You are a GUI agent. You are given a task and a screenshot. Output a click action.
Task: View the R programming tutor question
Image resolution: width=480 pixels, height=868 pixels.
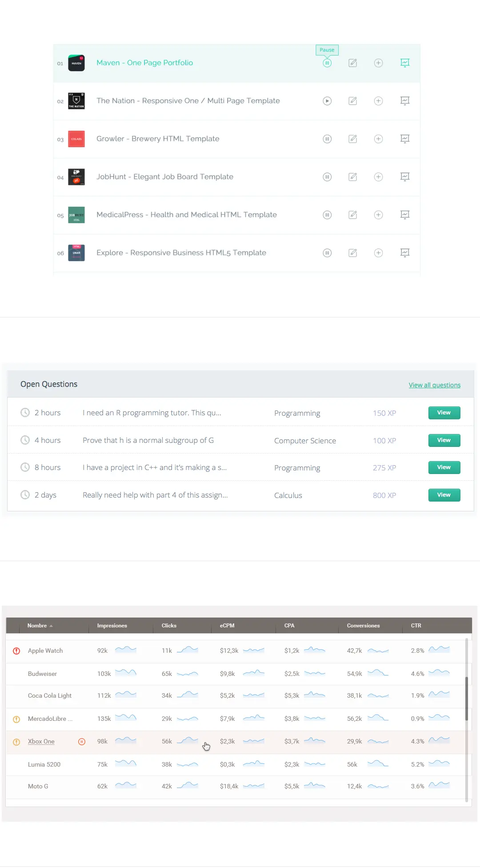(x=444, y=413)
